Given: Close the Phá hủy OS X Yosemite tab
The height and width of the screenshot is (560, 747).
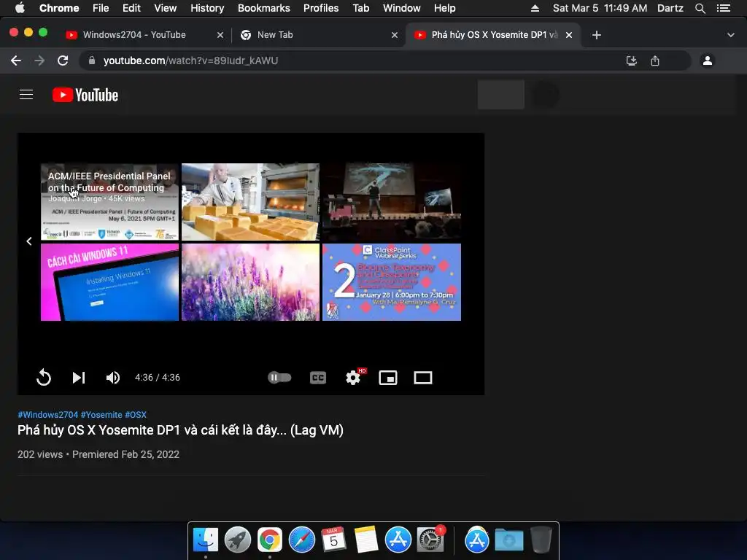Looking at the screenshot, I should point(569,35).
